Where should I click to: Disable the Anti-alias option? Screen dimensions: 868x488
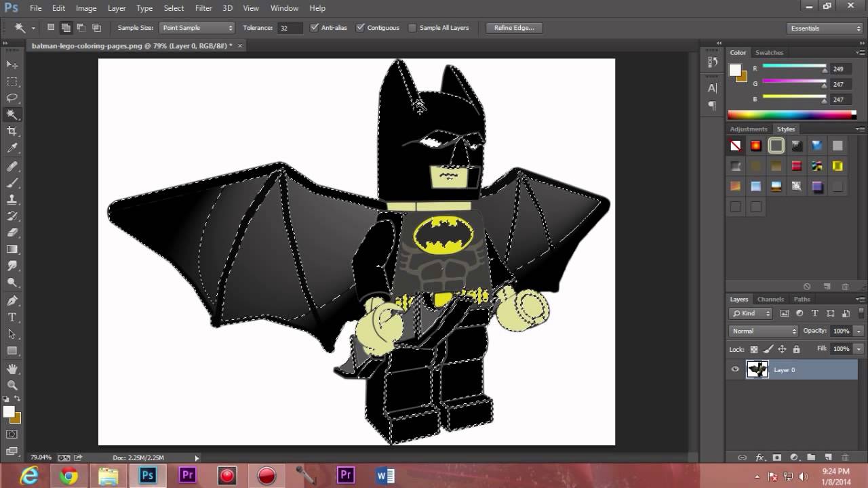pyautogui.click(x=314, y=28)
